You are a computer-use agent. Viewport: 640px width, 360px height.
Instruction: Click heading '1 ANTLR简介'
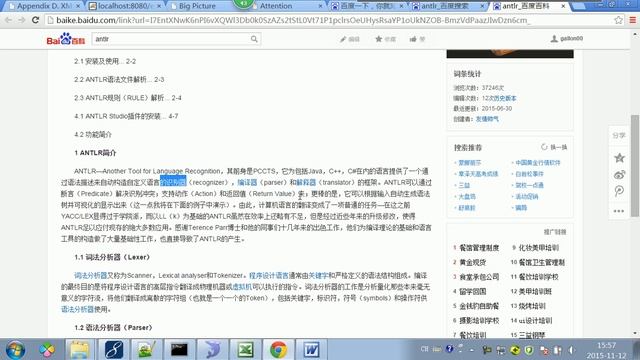click(95, 153)
